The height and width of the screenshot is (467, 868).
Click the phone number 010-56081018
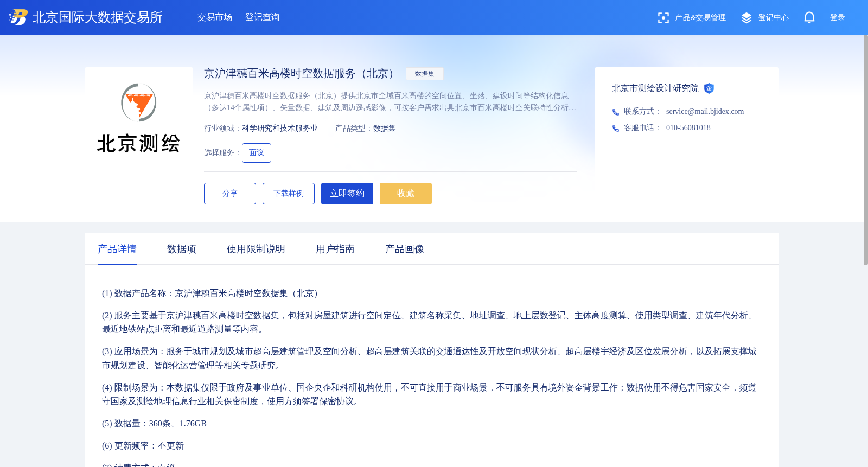point(688,128)
